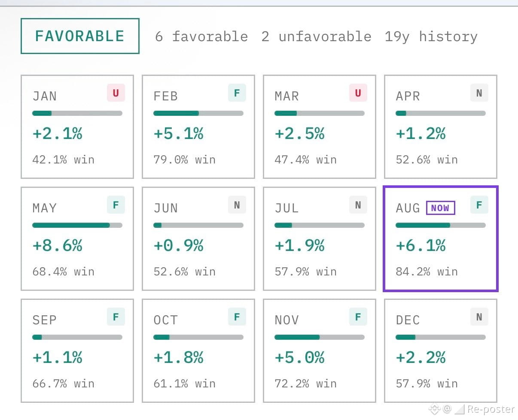Open the OCT month card
This screenshot has height=420, width=518.
(198, 351)
